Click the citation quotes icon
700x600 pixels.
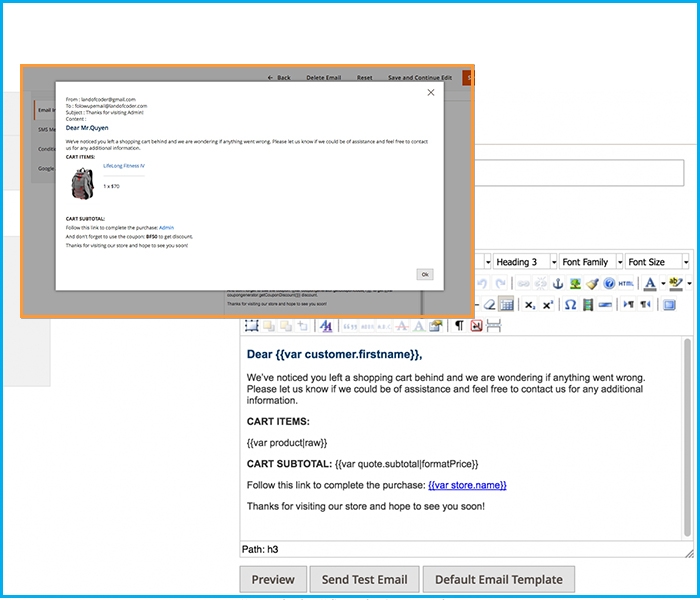pyautogui.click(x=350, y=326)
